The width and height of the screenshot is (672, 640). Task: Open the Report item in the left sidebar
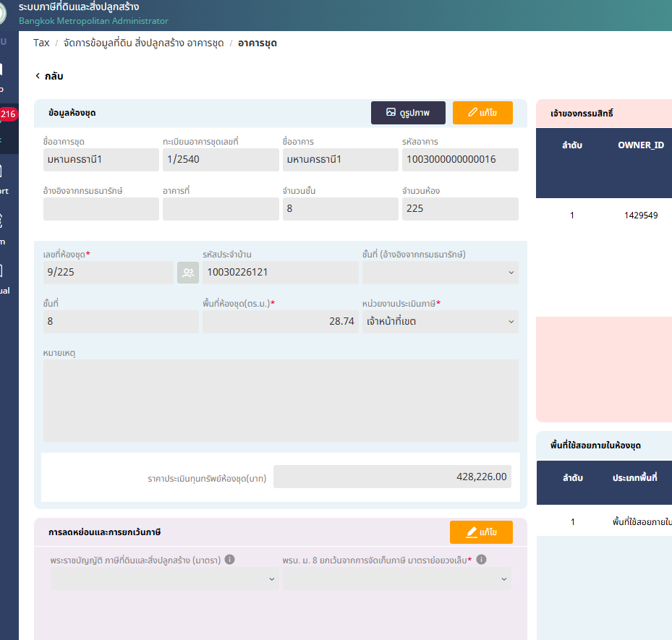2,179
